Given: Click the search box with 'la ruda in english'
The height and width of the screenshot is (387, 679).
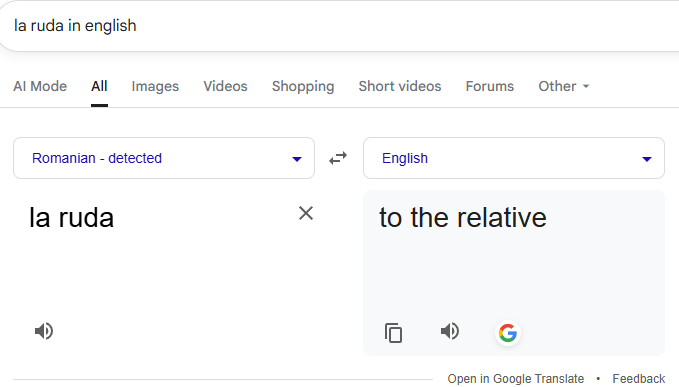Looking at the screenshot, I should coord(340,26).
